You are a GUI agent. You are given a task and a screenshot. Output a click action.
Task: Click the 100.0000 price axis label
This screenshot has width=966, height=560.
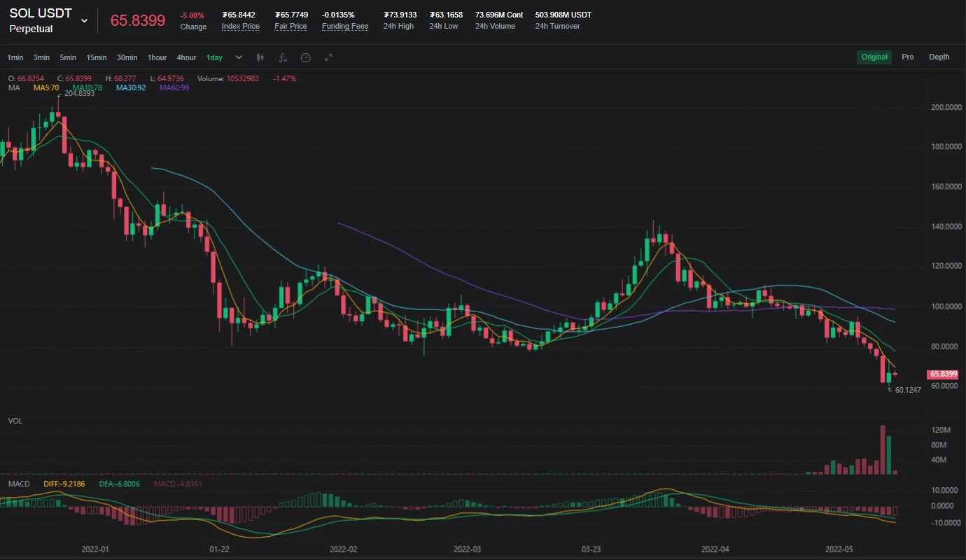pyautogui.click(x=946, y=307)
